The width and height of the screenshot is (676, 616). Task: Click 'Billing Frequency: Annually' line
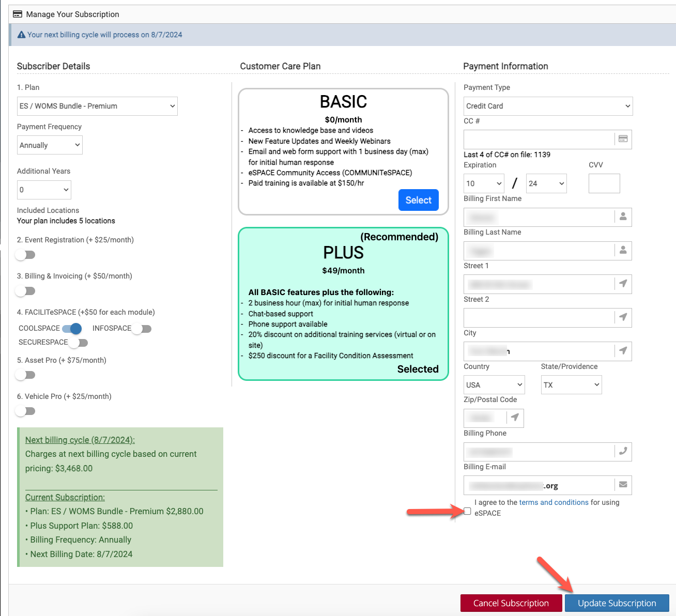point(81,540)
